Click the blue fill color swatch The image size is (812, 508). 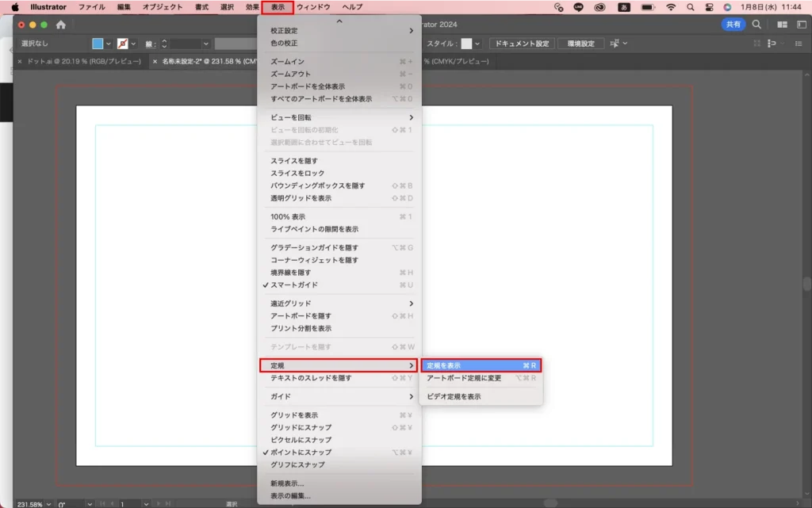[98, 44]
